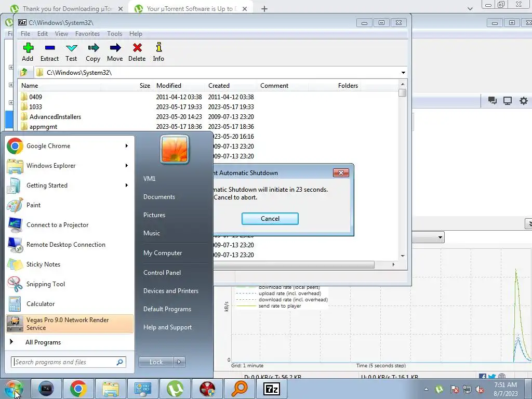The height and width of the screenshot is (399, 532).
Task: Click the user account picture
Action: tap(175, 149)
